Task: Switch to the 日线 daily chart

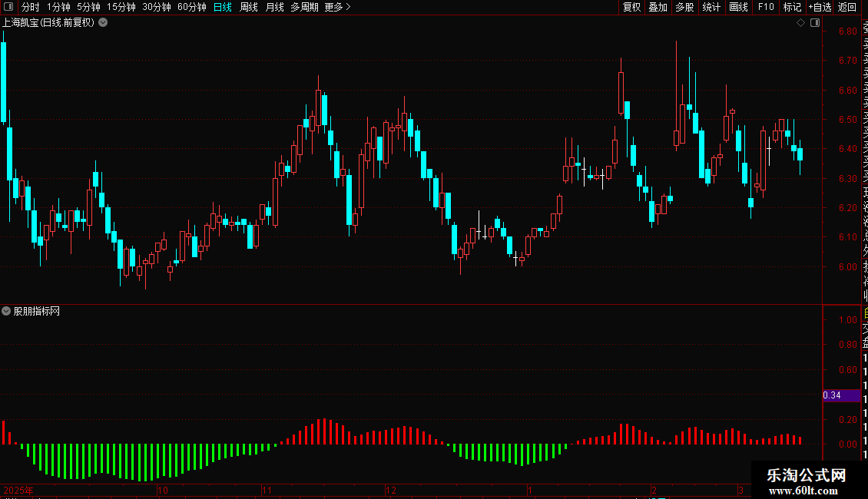Action: [x=223, y=7]
